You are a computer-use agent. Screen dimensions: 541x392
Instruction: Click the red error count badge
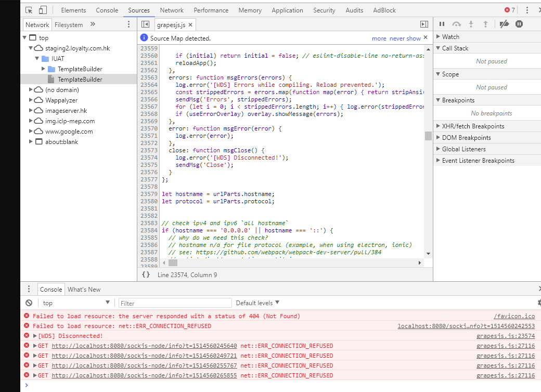[x=510, y=10]
